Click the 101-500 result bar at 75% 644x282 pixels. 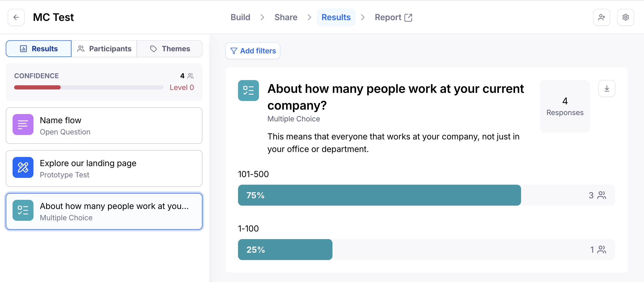(379, 195)
